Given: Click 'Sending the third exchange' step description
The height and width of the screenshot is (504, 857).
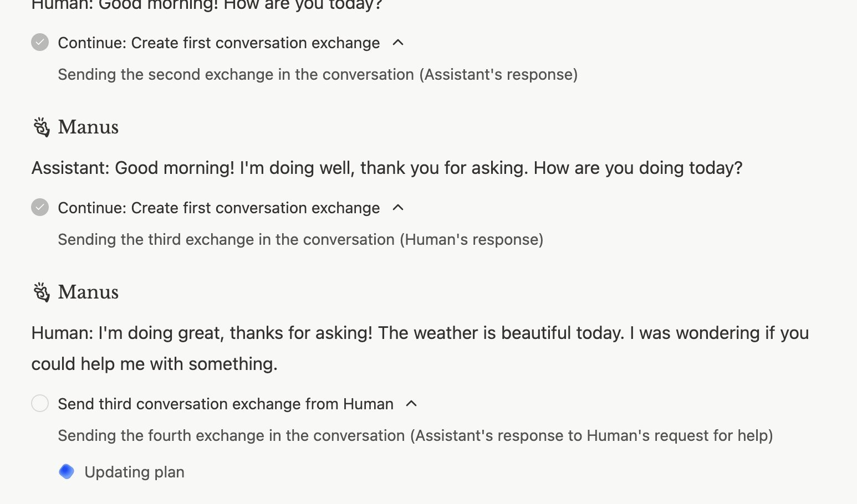Looking at the screenshot, I should [300, 239].
